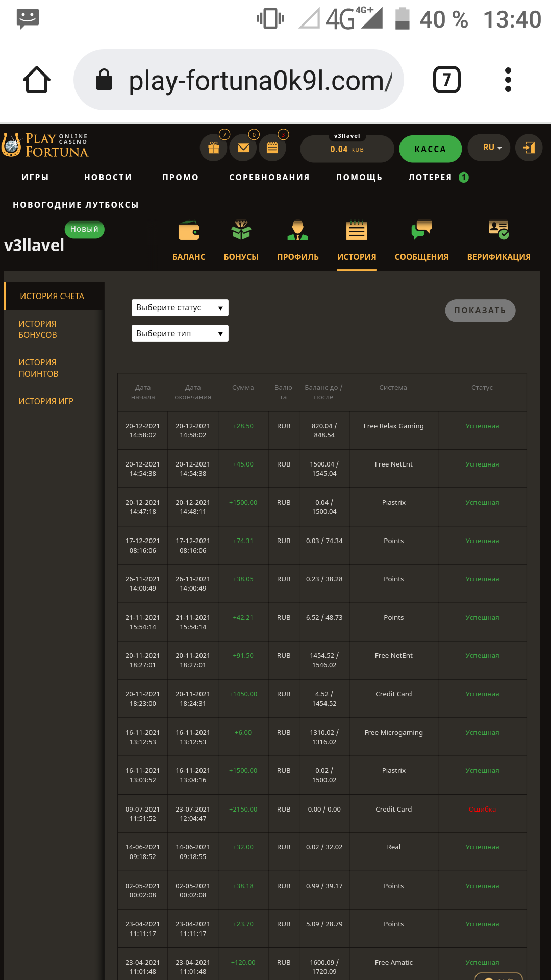Open the Соревнования menu item
This screenshot has width=551, height=980.
(269, 177)
